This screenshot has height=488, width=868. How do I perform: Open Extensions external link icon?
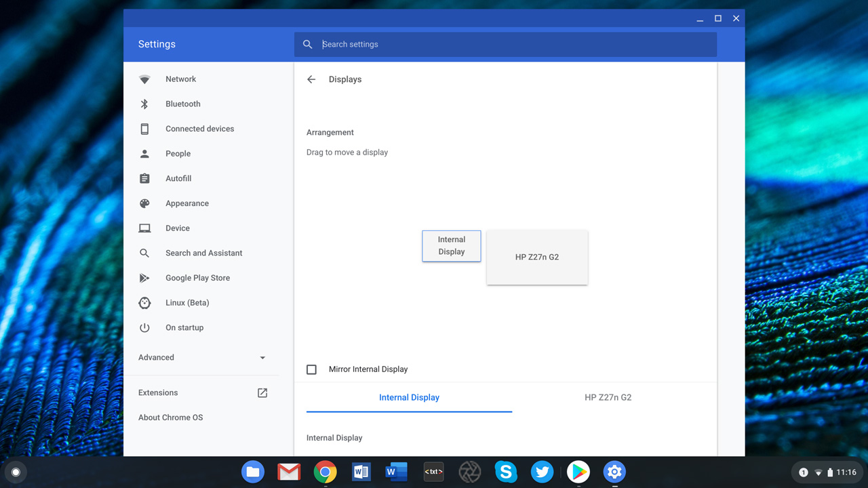point(262,392)
